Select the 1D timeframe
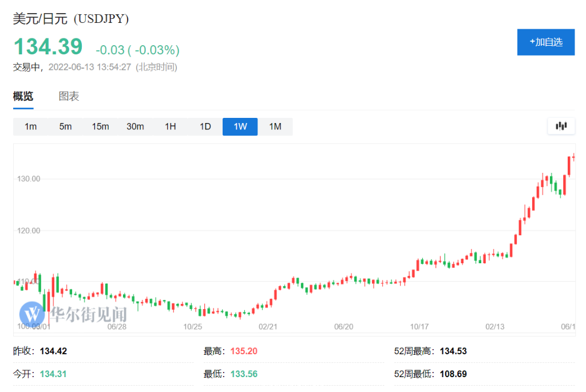Screen dimensions: 586x392 [x=205, y=126]
